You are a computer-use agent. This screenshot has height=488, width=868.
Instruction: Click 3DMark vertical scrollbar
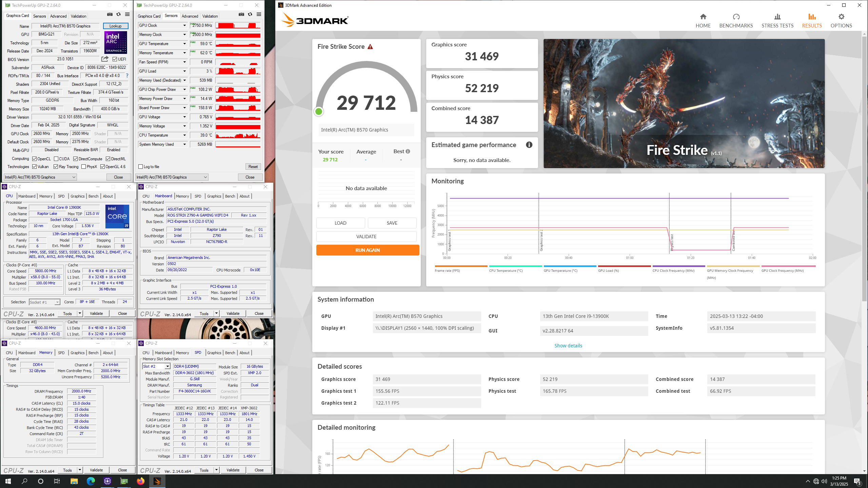pos(864,169)
